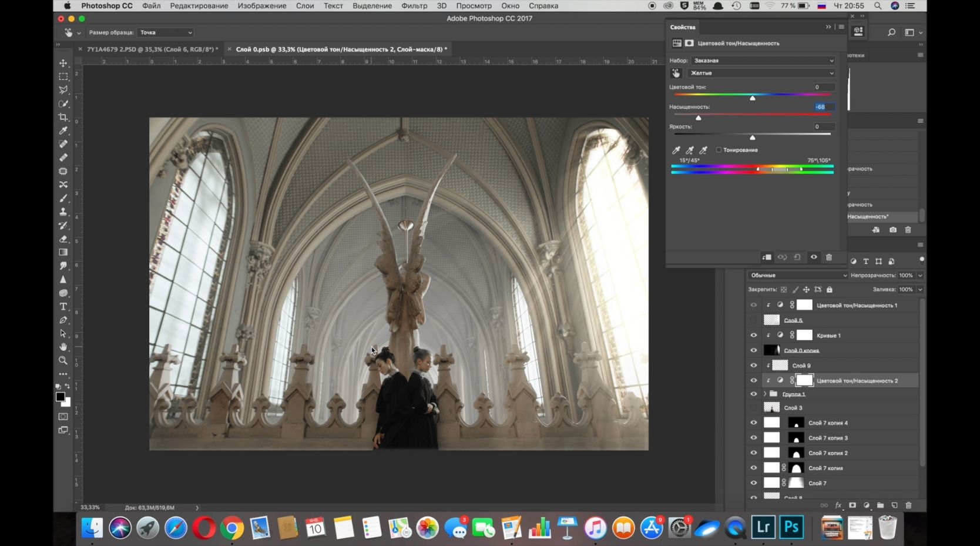Select the Rectangular Marquee tool
The image size is (980, 546).
click(x=63, y=76)
